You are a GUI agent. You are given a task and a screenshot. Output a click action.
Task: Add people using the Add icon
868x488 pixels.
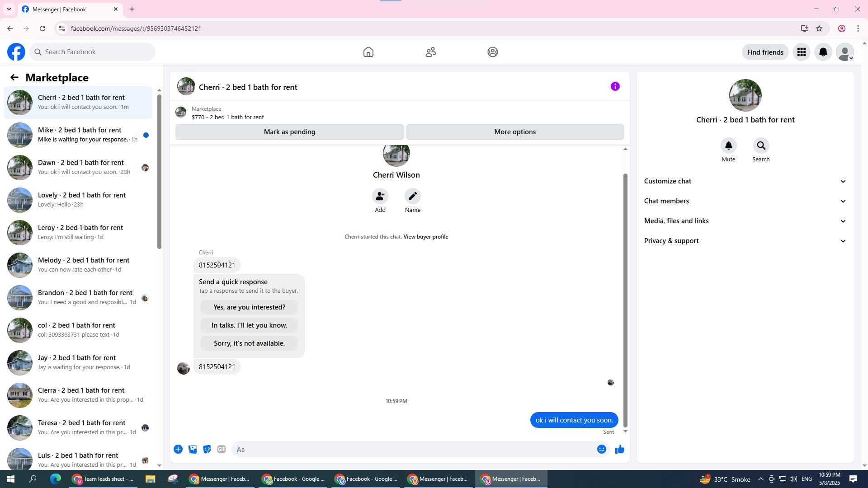380,196
